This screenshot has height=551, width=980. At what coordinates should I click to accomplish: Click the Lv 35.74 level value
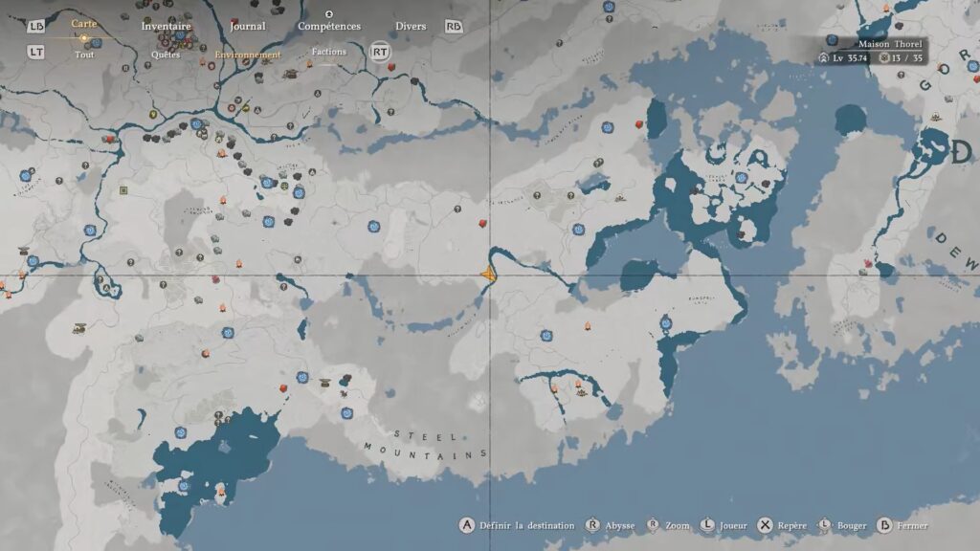point(850,58)
